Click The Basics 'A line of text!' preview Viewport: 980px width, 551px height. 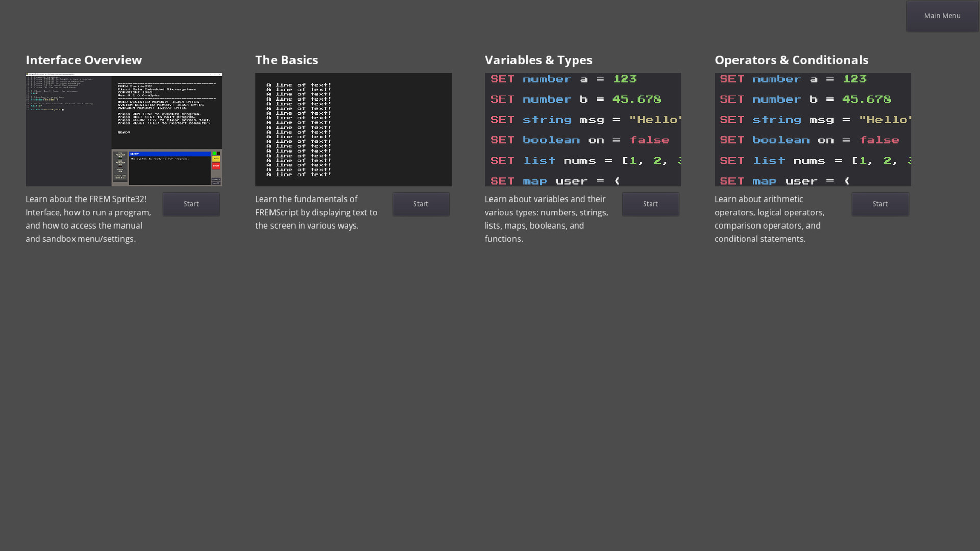[x=353, y=130]
